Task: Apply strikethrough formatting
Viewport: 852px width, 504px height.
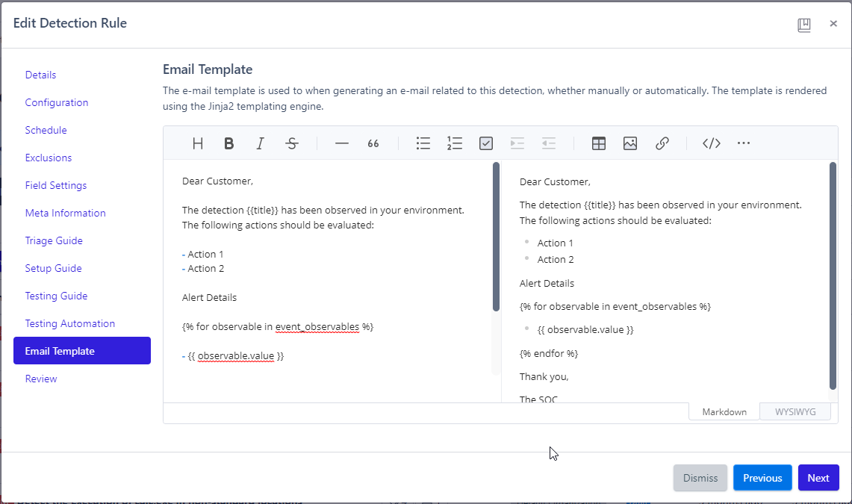Action: click(292, 143)
